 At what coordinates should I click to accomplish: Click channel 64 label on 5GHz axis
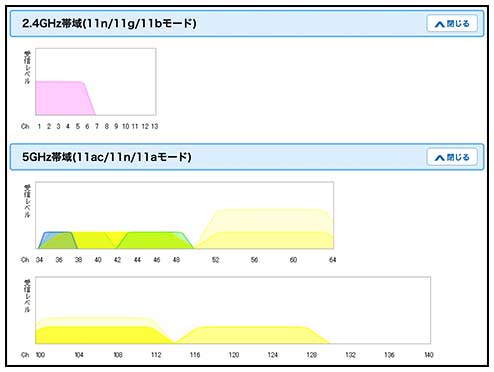point(332,260)
